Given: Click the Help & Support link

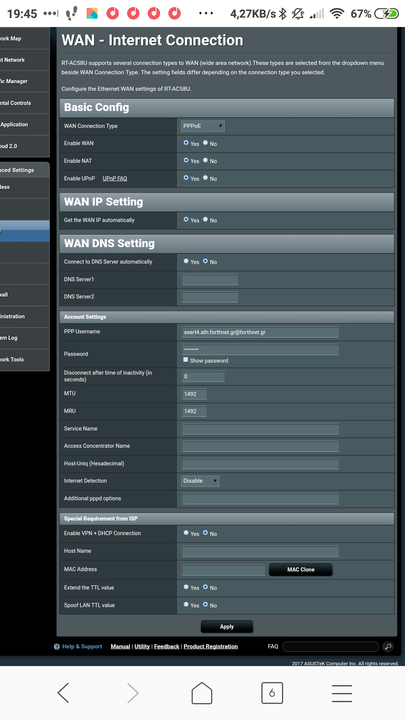Looking at the screenshot, I should pyautogui.click(x=82, y=647).
